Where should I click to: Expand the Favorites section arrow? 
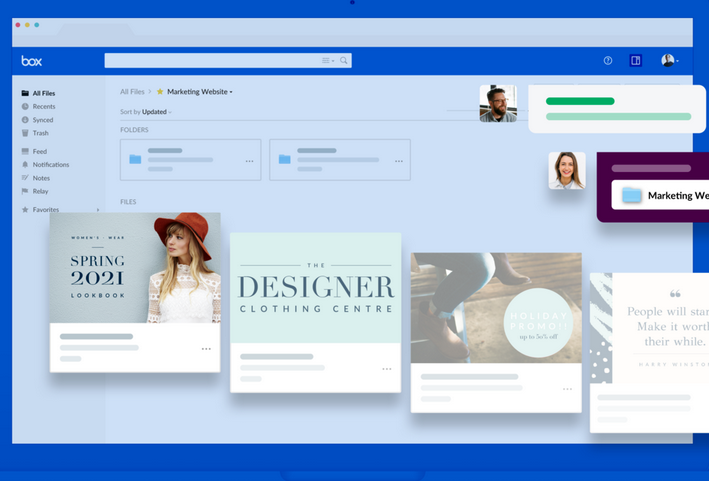98,210
